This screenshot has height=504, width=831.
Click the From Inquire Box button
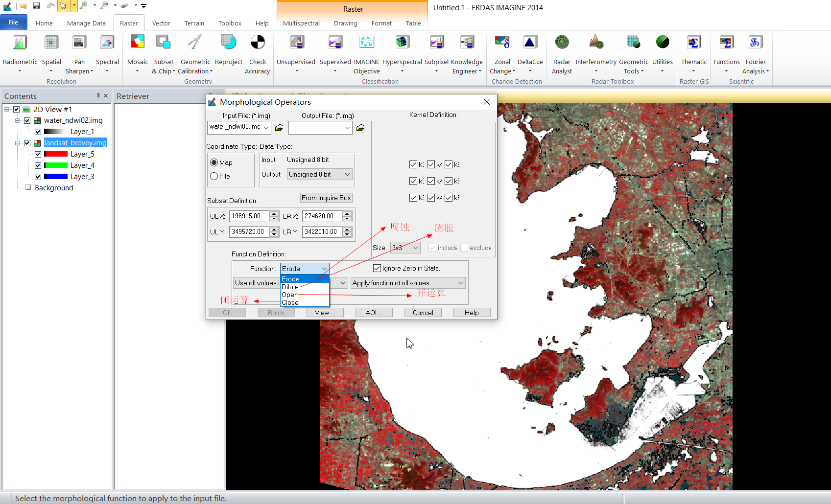326,198
